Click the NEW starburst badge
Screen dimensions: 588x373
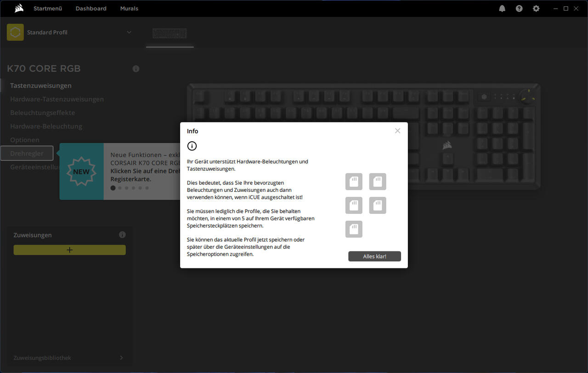pyautogui.click(x=82, y=172)
